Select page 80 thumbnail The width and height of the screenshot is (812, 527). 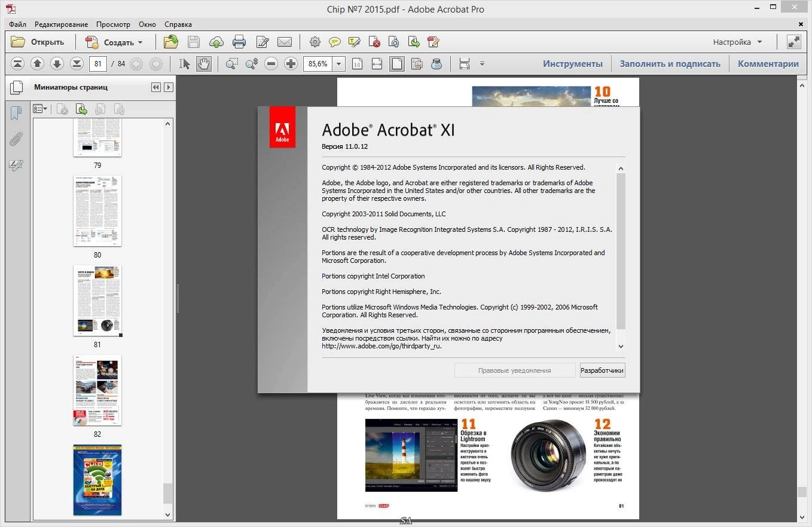click(x=97, y=211)
